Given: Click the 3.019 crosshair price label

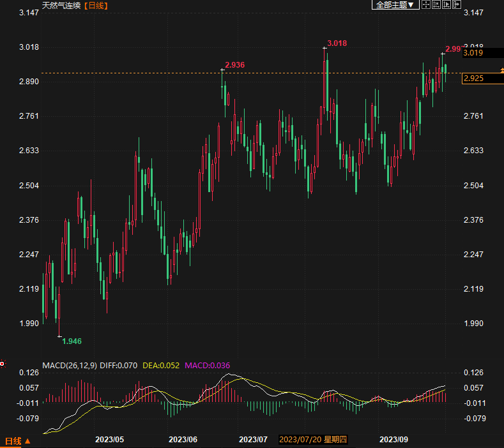Looking at the screenshot, I should (473, 53).
